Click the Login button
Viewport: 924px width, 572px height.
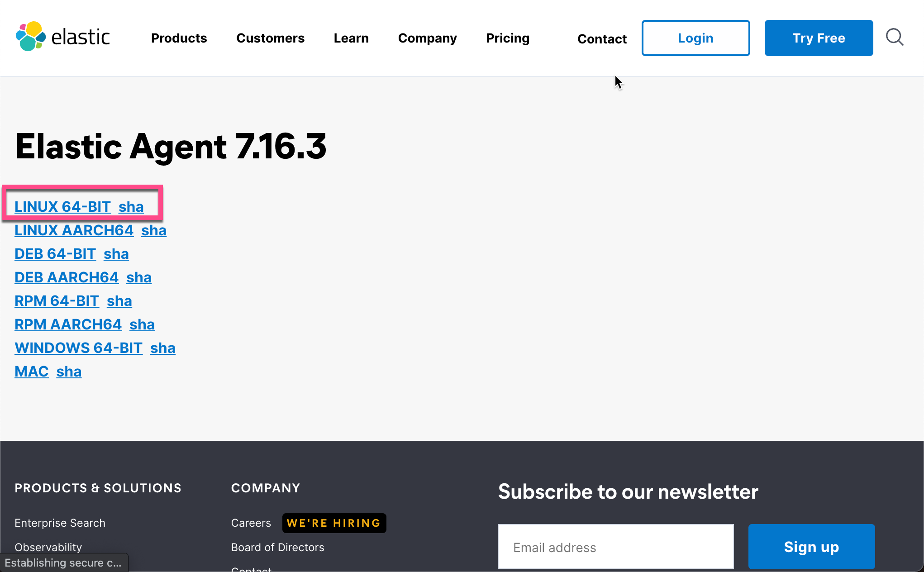[695, 38]
